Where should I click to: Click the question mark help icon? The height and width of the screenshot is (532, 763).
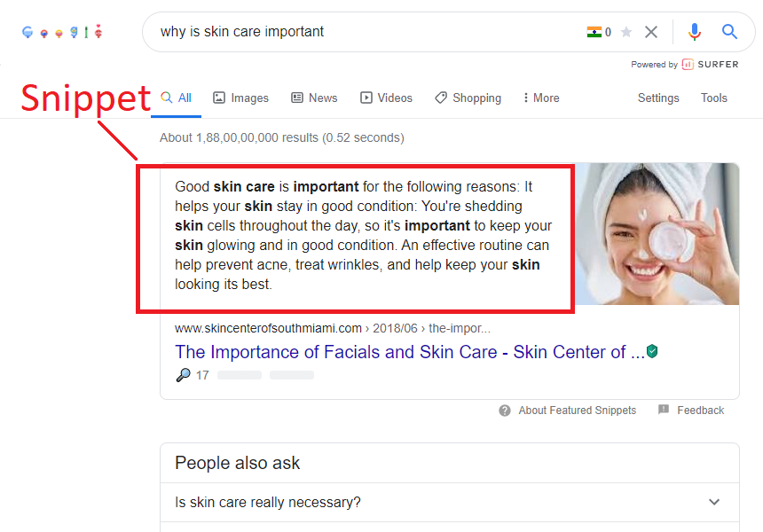coord(505,411)
